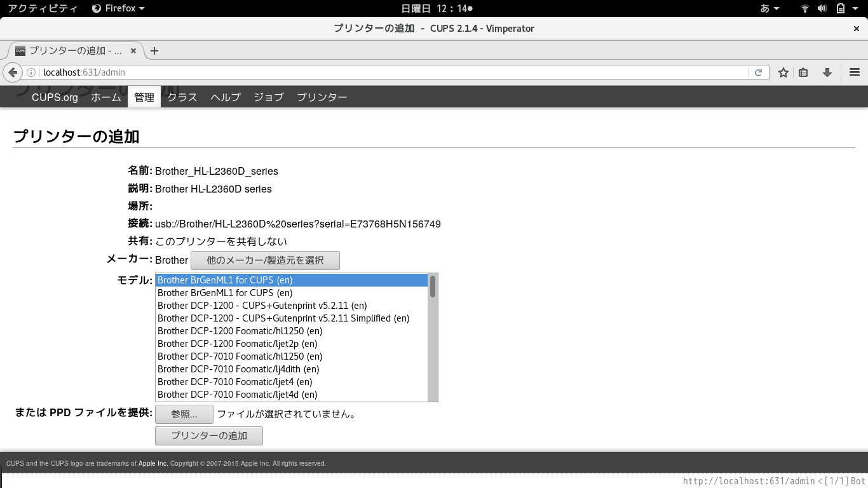Open the クラス tab

[182, 97]
